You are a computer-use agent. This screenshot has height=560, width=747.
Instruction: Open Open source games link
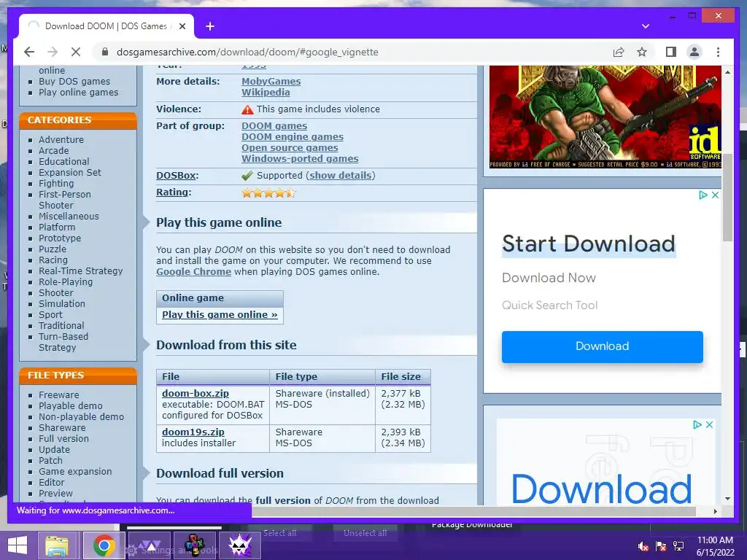pos(290,147)
